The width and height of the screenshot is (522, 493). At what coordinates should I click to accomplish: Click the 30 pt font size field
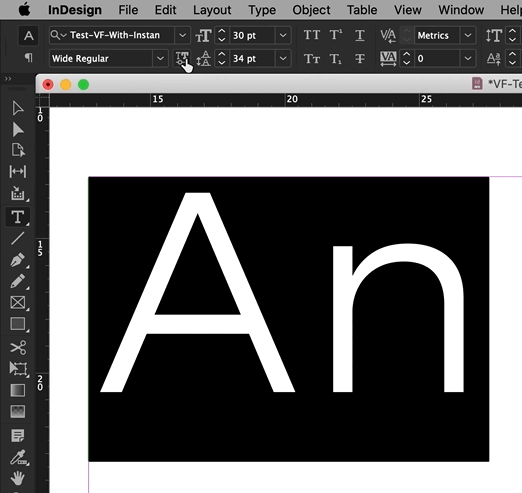click(253, 35)
